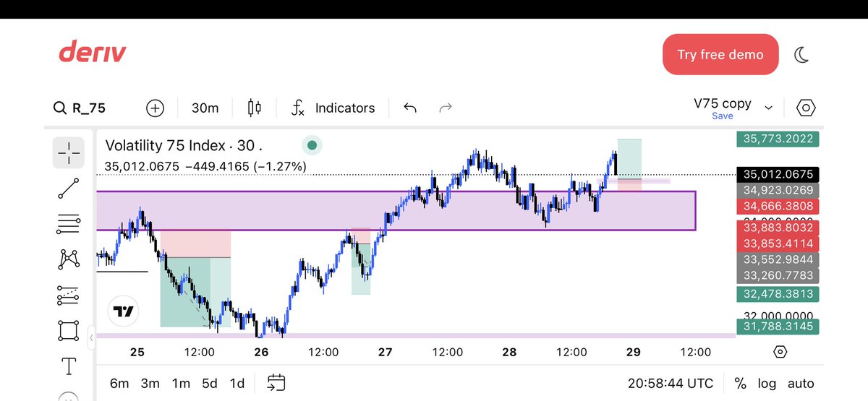Click the 34,923.0269 gray price label
This screenshot has width=868, height=401.
tap(777, 190)
